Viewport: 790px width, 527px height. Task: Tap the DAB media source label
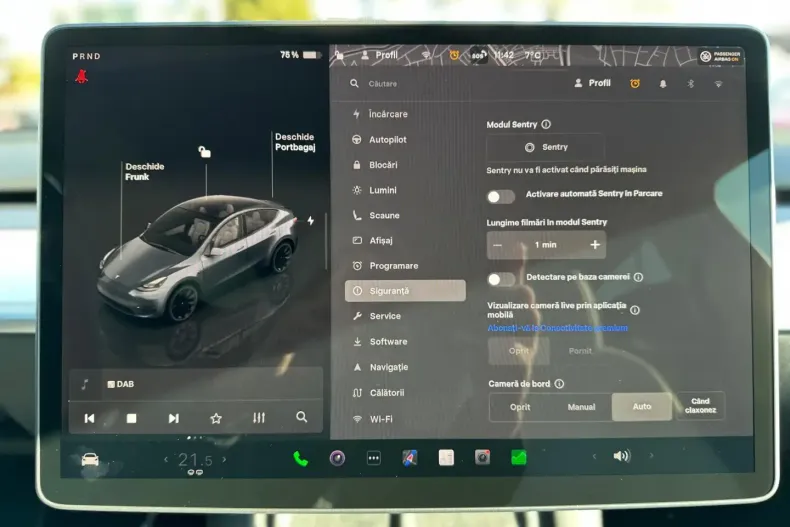coord(120,384)
